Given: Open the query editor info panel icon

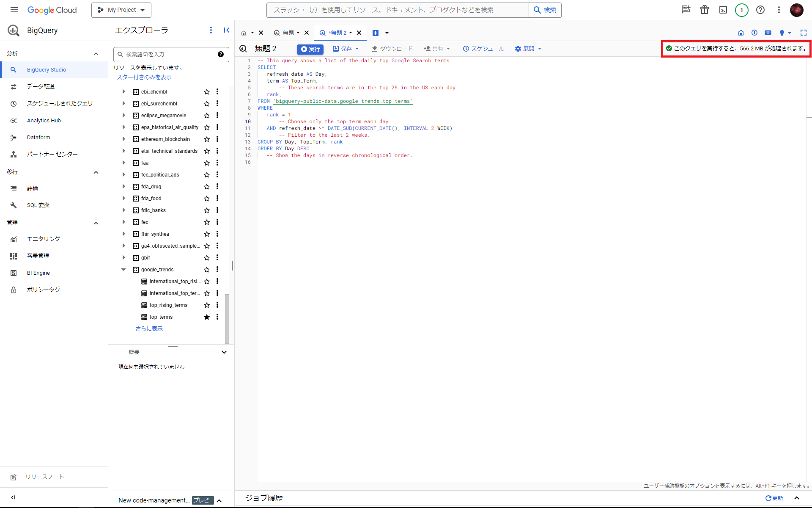Looking at the screenshot, I should pyautogui.click(x=754, y=33).
